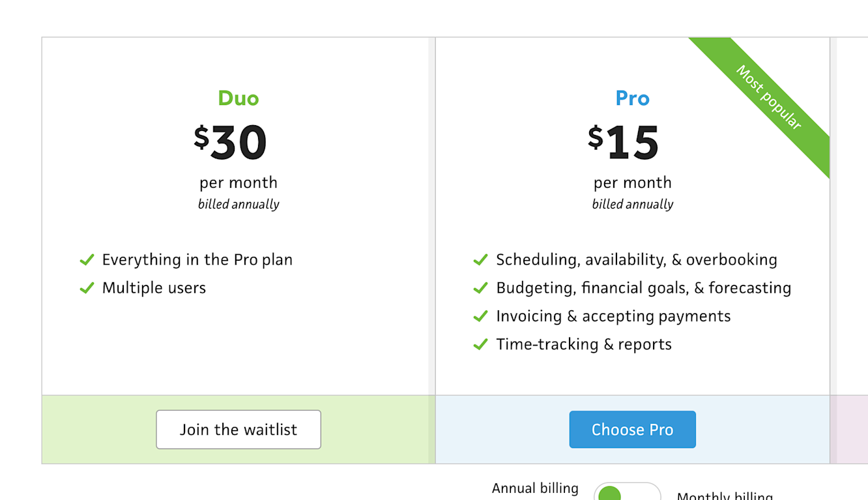Select the Monthly billing label
This screenshot has height=500, width=868.
pyautogui.click(x=725, y=495)
